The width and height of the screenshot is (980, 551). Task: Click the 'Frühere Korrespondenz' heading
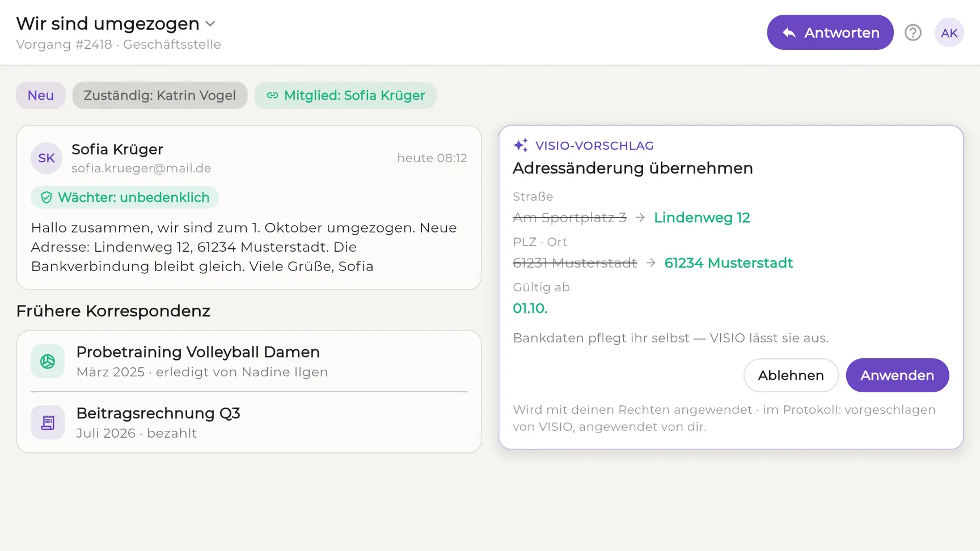click(x=113, y=311)
